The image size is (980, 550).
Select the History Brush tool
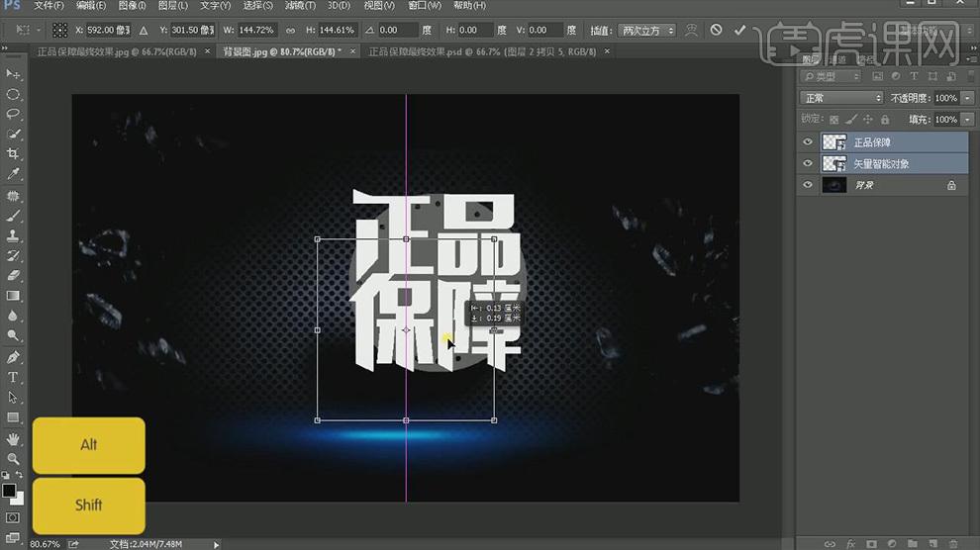(x=13, y=256)
